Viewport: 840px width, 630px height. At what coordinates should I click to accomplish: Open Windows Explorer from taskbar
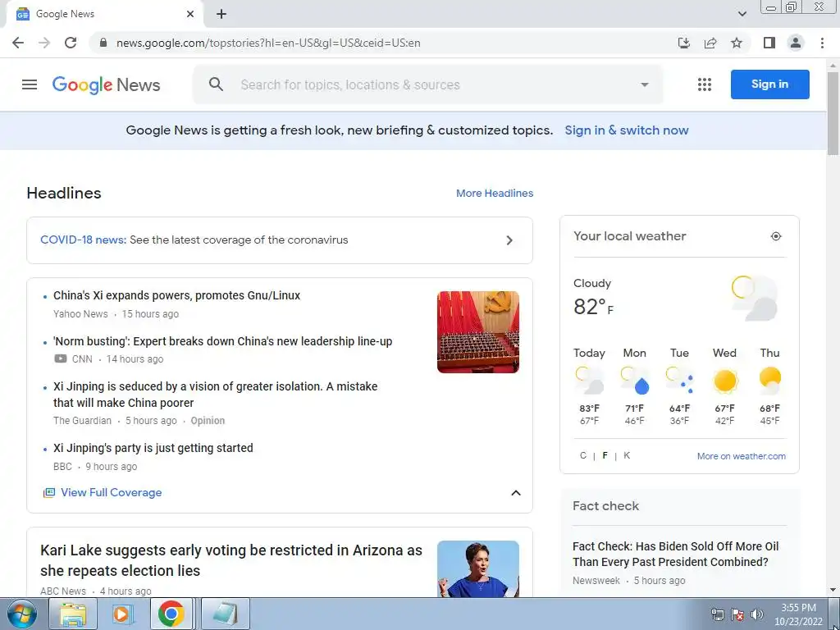pyautogui.click(x=73, y=614)
